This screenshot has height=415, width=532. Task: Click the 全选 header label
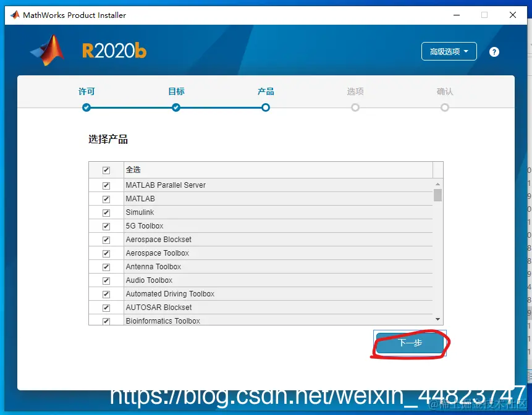click(x=133, y=170)
